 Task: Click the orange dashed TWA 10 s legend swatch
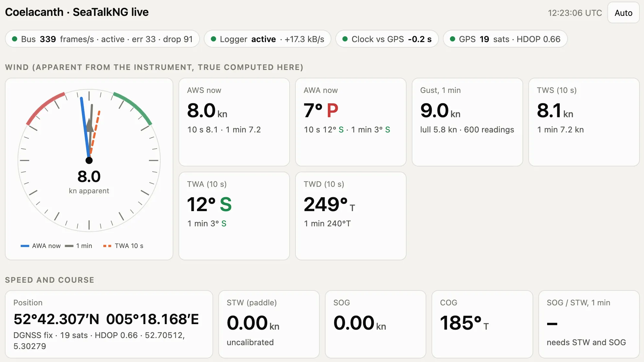click(x=107, y=246)
